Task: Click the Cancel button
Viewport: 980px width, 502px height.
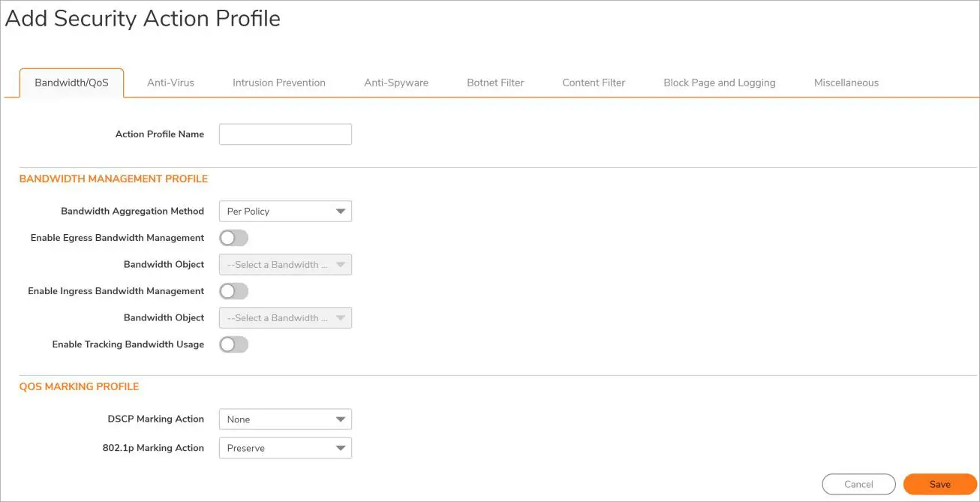Action: [858, 484]
